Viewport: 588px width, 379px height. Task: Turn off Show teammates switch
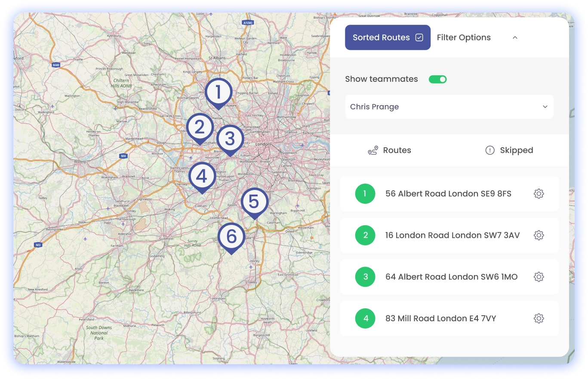[438, 79]
